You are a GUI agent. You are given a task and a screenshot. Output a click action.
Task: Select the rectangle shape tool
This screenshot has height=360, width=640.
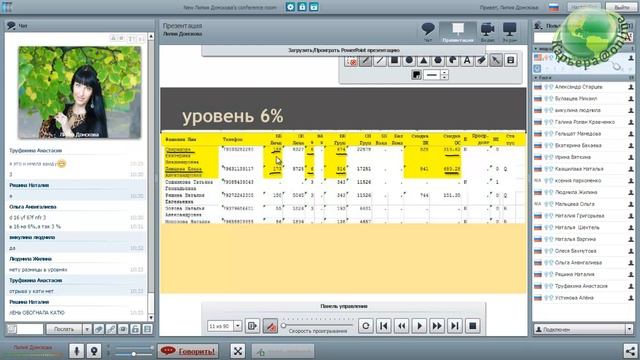coord(395,61)
